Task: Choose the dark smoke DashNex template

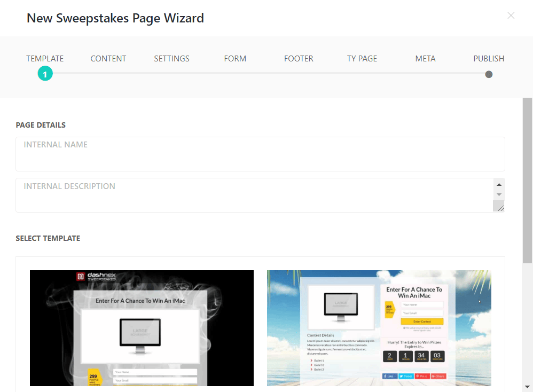Action: tap(142, 328)
